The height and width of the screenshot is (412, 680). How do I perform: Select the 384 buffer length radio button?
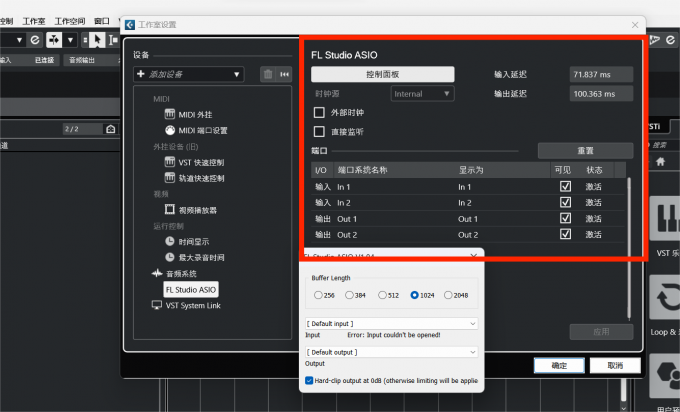coord(349,295)
